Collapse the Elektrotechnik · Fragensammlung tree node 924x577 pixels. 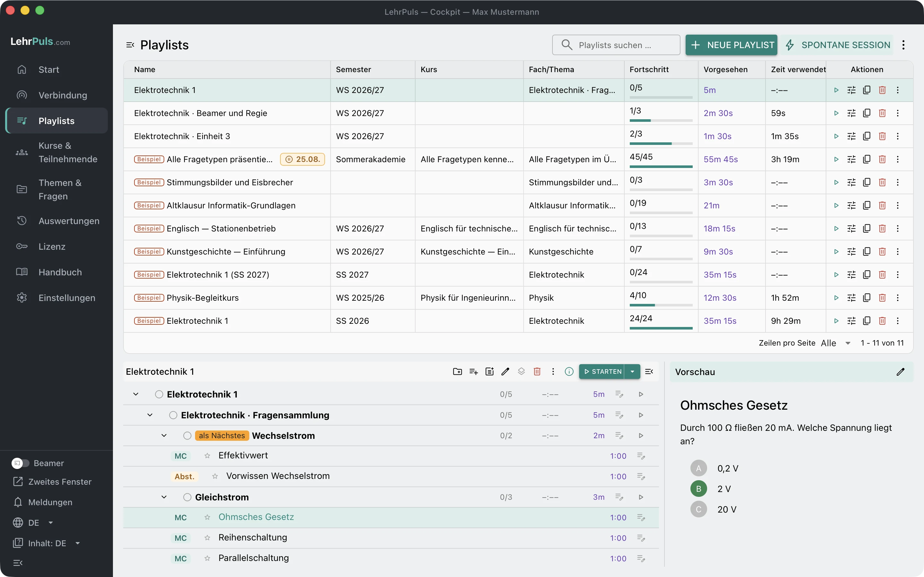click(x=150, y=415)
